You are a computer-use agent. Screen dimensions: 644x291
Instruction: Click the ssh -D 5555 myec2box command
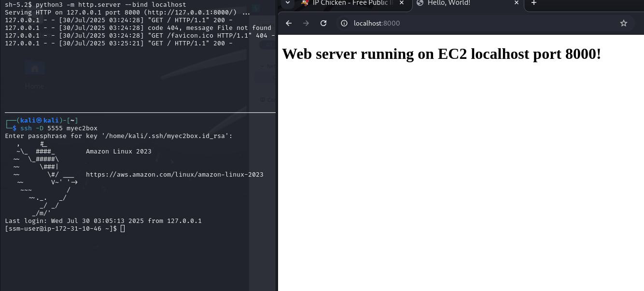pyautogui.click(x=59, y=128)
